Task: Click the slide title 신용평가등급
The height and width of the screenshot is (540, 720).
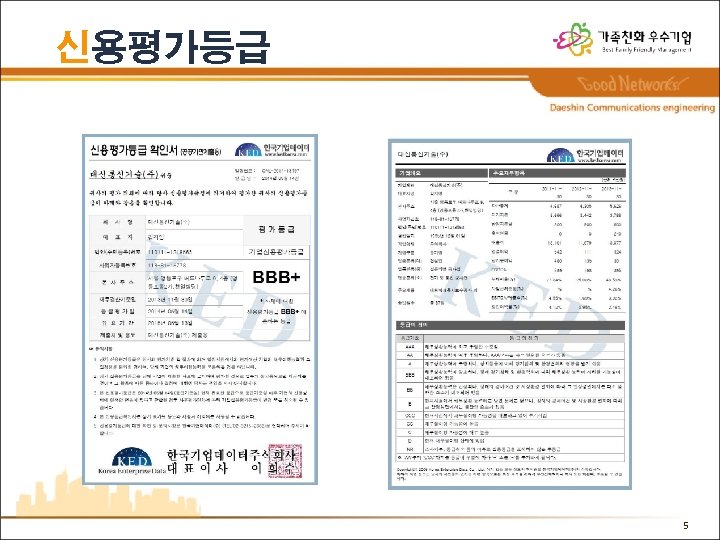Action: [163, 47]
